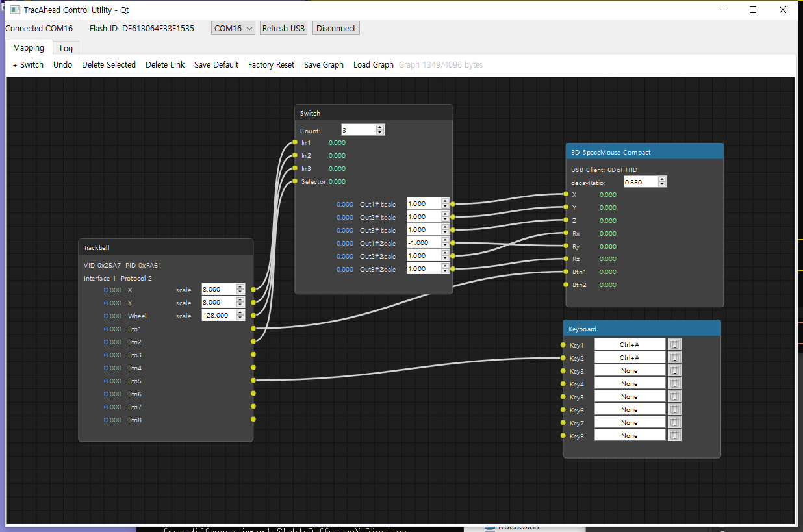This screenshot has height=532, width=803.
Task: Select the Keyboard Key3 input port
Action: (563, 371)
